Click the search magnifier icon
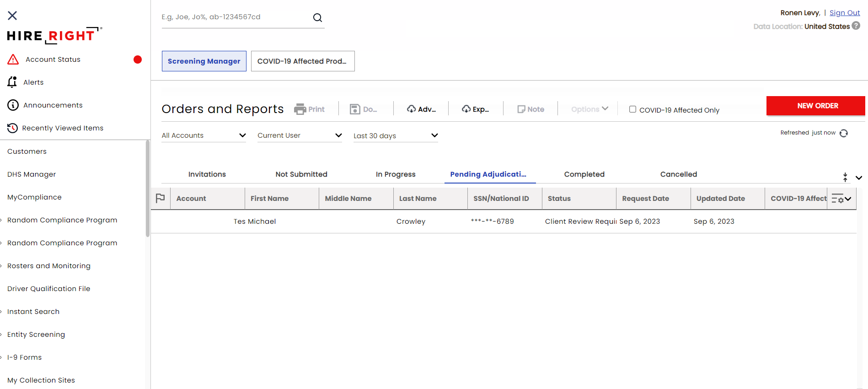 [317, 18]
